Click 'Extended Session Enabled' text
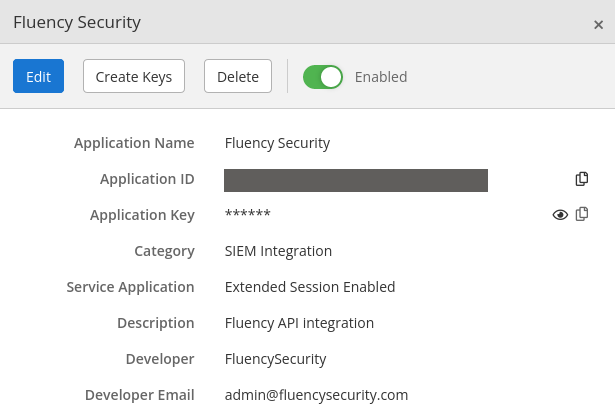This screenshot has height=415, width=615. pos(310,287)
